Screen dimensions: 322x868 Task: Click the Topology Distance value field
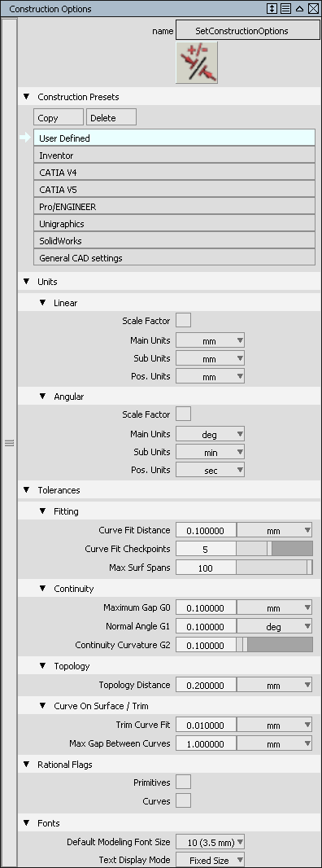pos(206,685)
